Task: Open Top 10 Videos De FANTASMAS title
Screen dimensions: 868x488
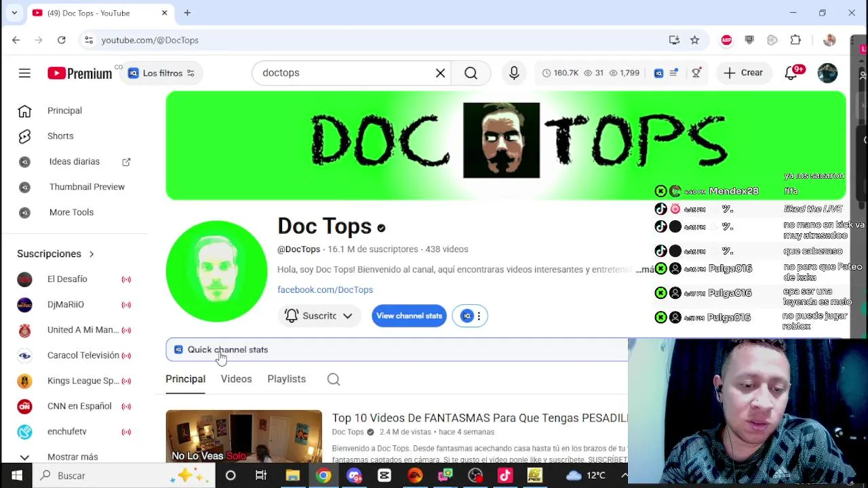Action: (479, 418)
